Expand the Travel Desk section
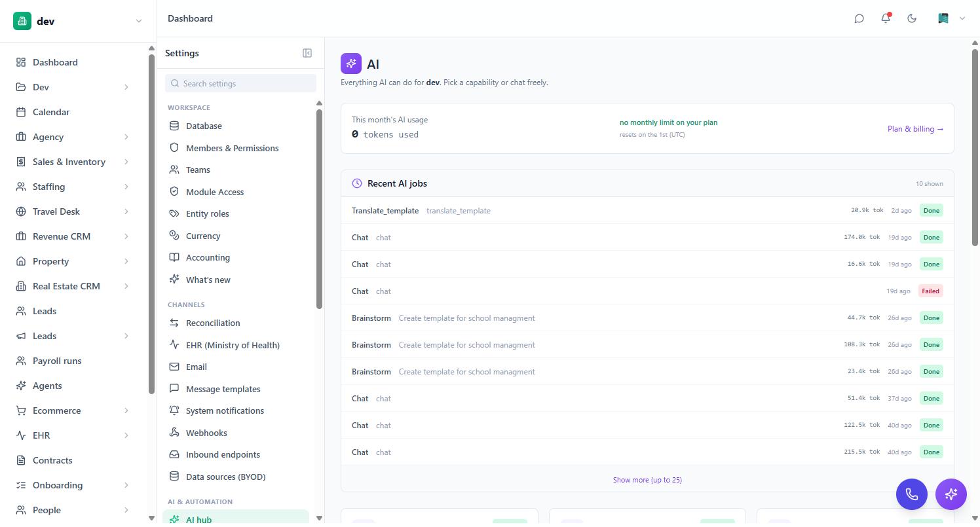The image size is (980, 527). pos(126,211)
